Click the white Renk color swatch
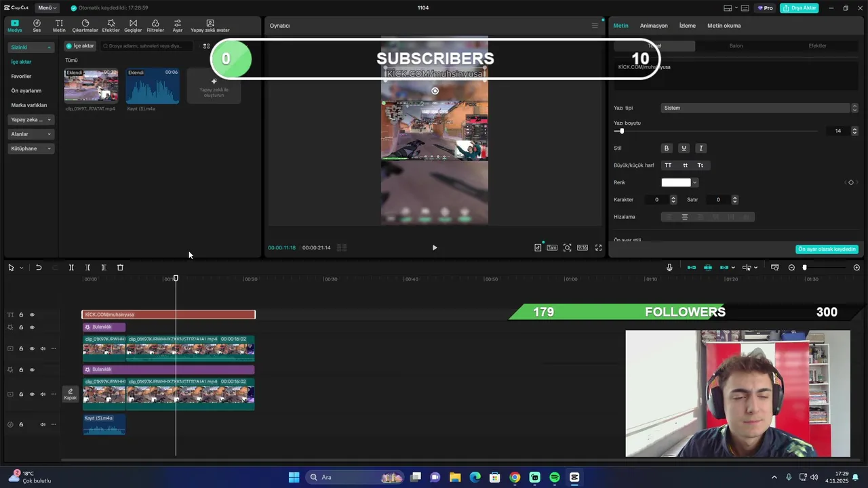This screenshot has width=868, height=488. [x=676, y=182]
